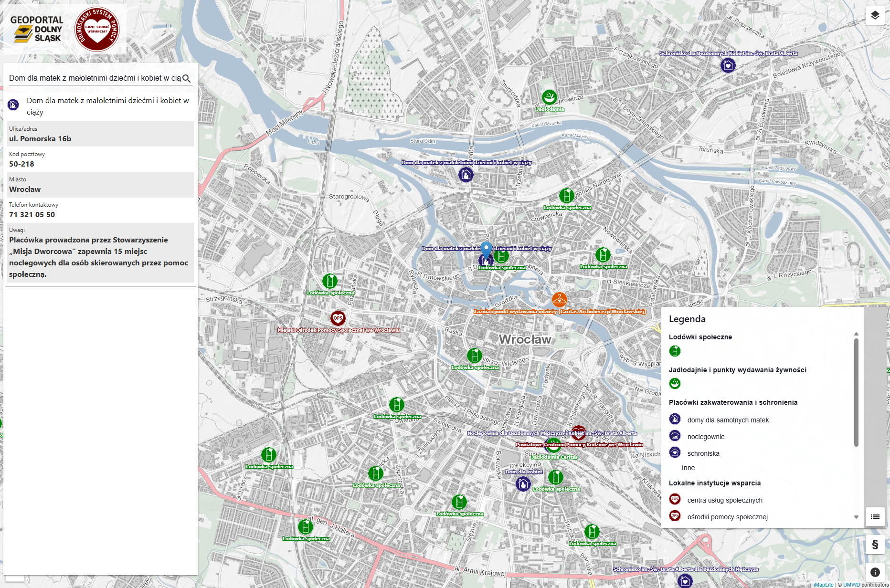Open the UMWD attribution link
The image size is (890, 588).
[x=851, y=585]
